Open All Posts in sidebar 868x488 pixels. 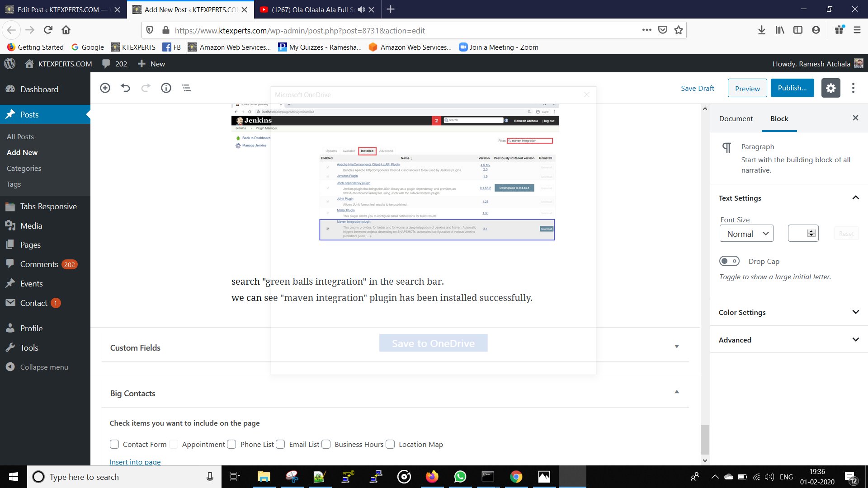[20, 136]
